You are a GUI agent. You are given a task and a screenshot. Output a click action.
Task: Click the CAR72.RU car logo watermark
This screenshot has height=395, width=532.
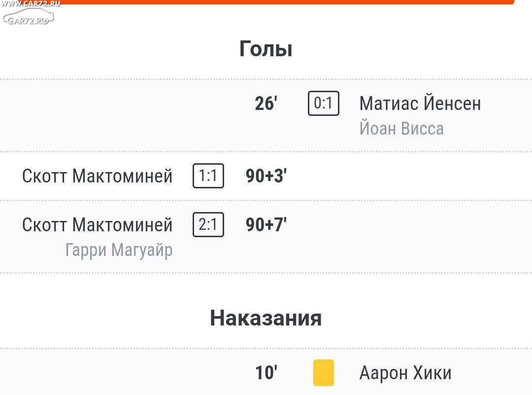click(29, 17)
